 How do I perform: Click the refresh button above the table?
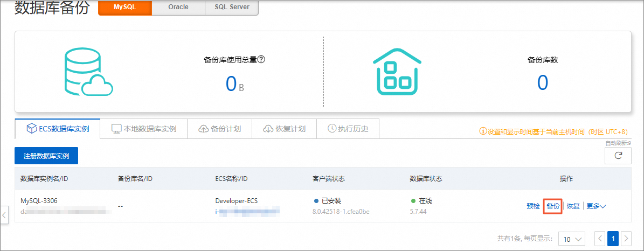[617, 156]
